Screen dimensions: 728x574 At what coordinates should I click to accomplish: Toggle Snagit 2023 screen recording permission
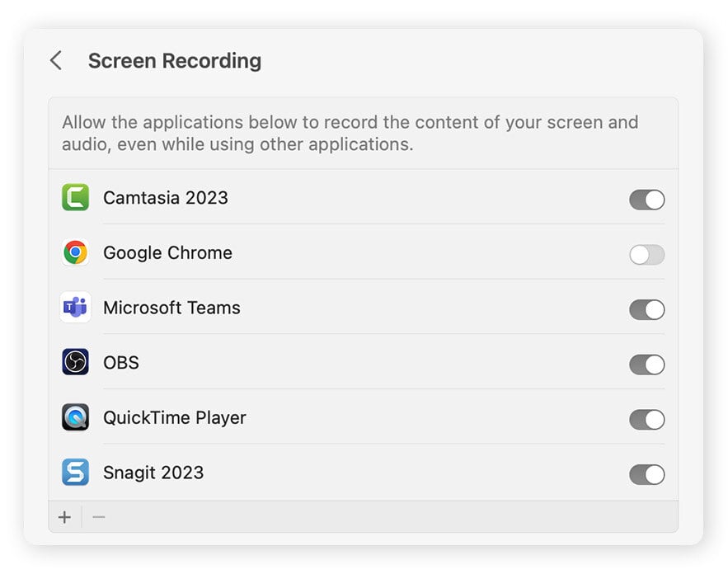[646, 474]
